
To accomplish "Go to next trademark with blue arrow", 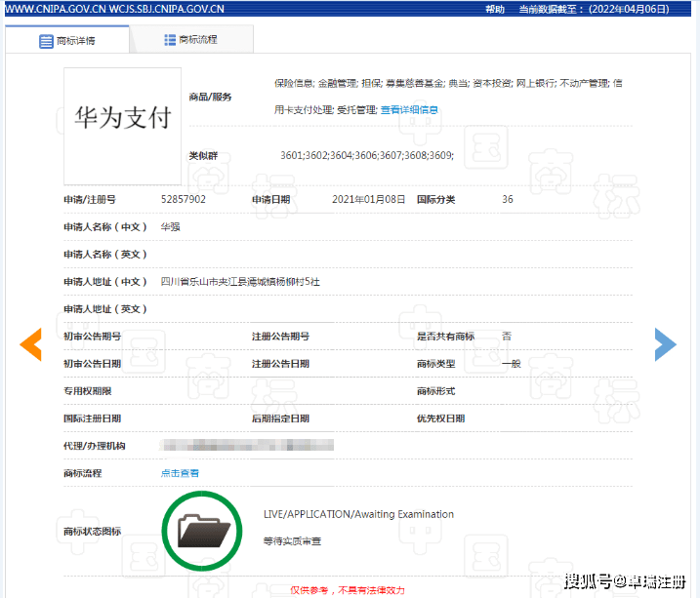I will (x=665, y=343).
